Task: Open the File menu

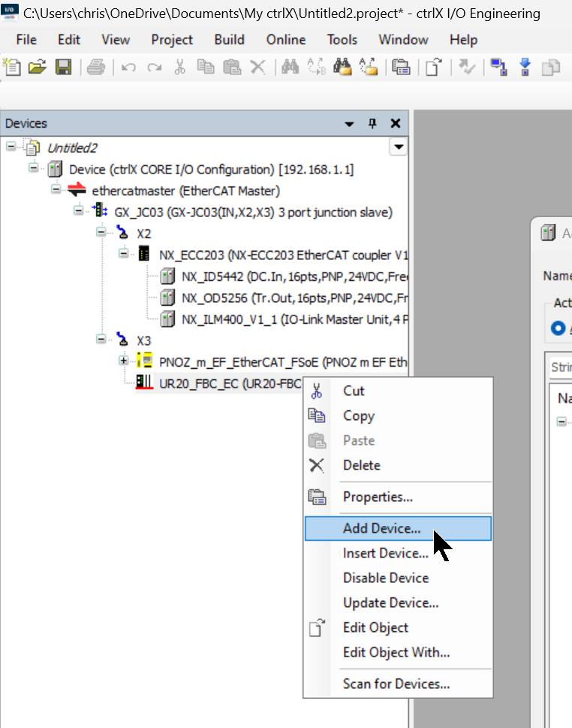Action: (26, 40)
